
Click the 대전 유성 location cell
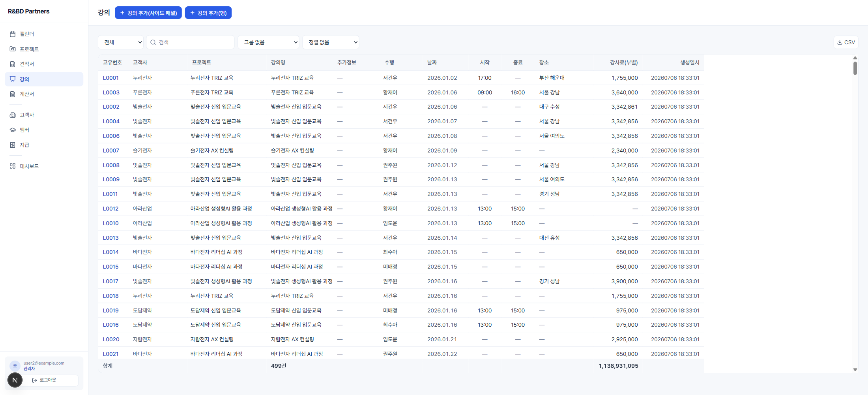click(550, 238)
